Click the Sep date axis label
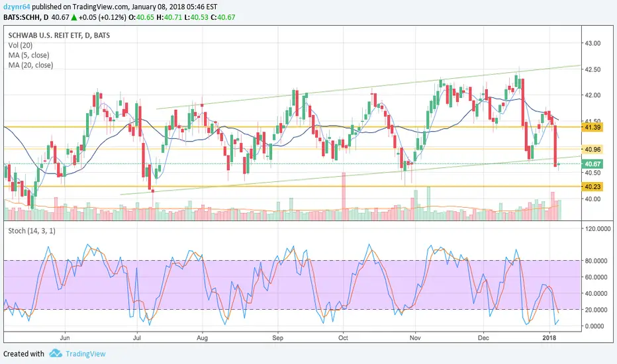 click(x=278, y=338)
